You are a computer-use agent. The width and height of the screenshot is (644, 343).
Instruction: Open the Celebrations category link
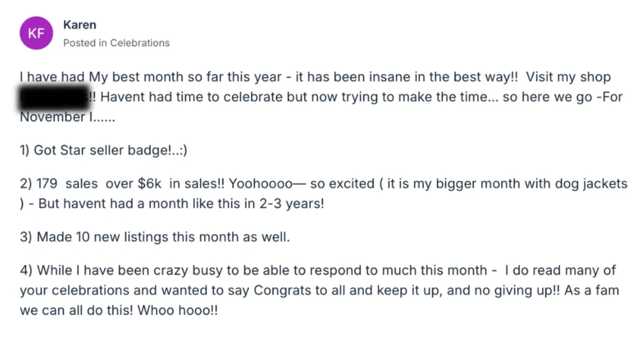140,43
